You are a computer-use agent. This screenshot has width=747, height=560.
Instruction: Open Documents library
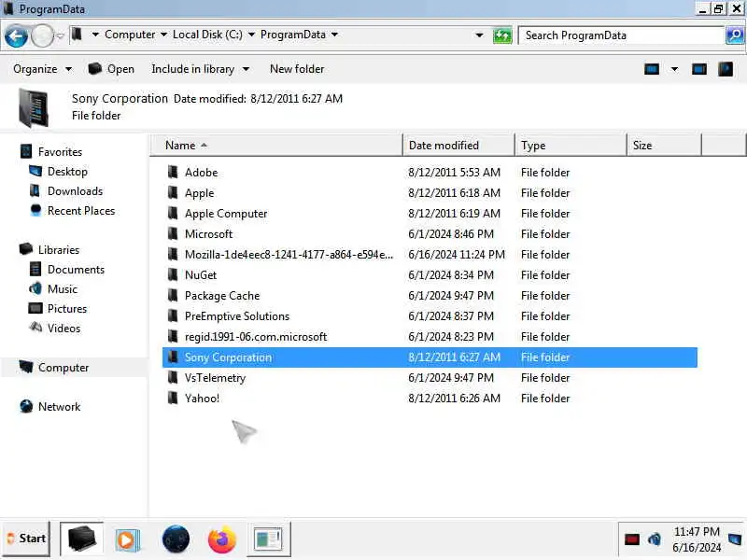[x=66, y=270]
